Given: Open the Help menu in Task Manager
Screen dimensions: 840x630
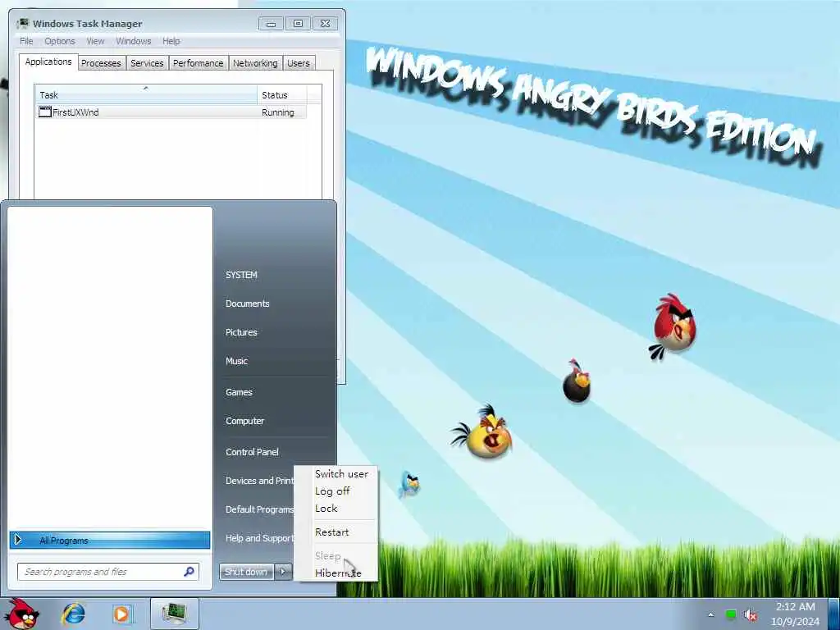Looking at the screenshot, I should [171, 41].
